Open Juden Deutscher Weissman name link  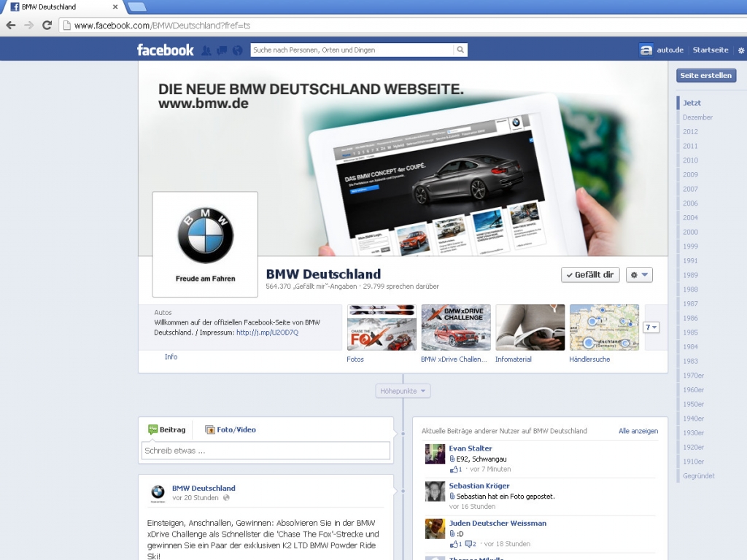click(498, 523)
